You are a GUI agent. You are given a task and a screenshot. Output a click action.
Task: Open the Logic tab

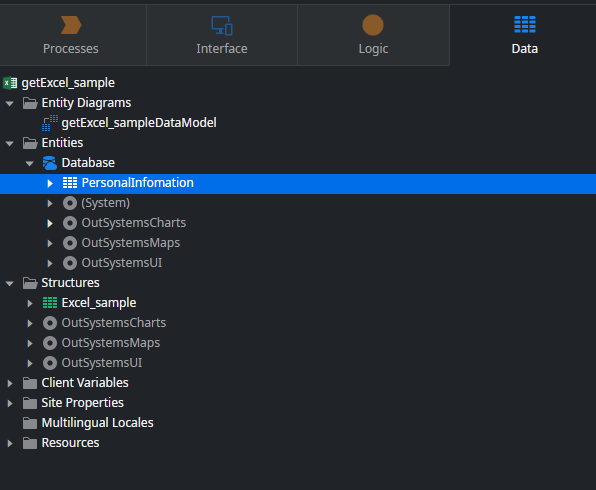click(x=373, y=35)
